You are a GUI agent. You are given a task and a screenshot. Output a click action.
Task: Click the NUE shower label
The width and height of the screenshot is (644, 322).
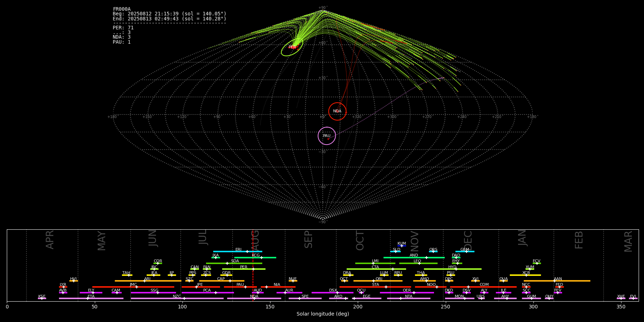click(x=293, y=279)
